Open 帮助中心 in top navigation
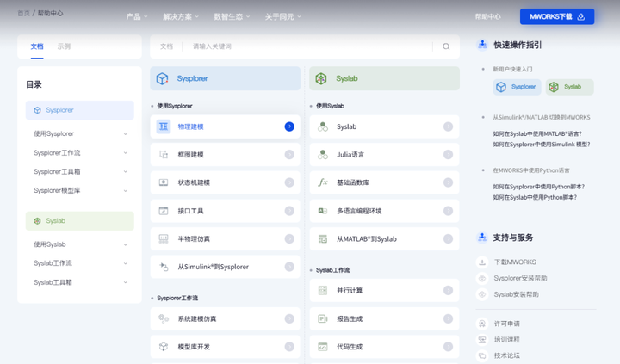This screenshot has width=620, height=364. click(488, 16)
